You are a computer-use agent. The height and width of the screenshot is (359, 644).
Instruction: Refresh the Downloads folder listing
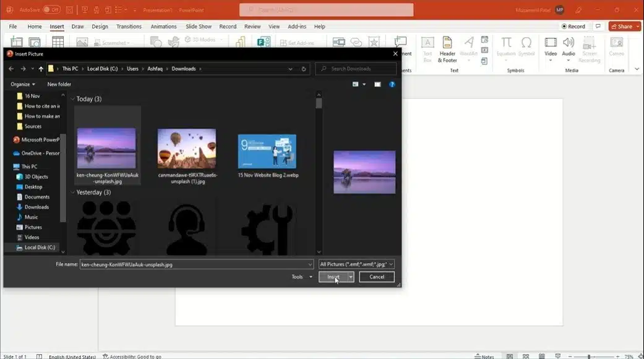[x=304, y=69]
